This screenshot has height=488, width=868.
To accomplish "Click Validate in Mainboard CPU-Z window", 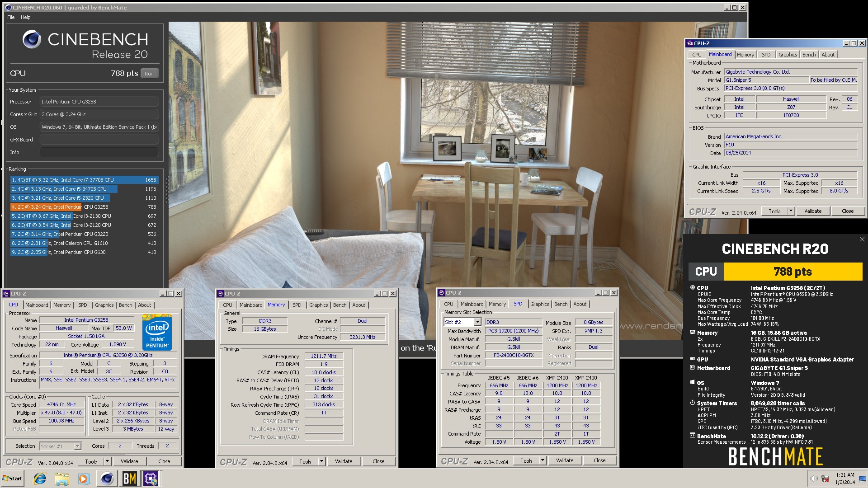I will 813,211.
